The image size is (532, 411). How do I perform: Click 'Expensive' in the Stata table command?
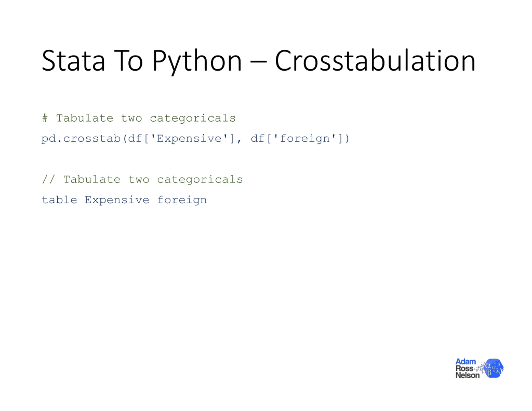point(117,200)
